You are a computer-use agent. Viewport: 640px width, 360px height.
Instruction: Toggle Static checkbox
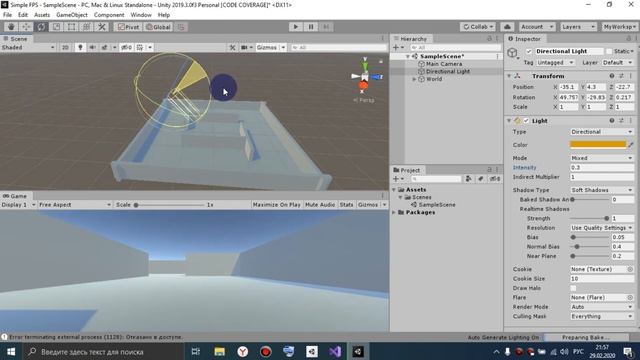(609, 51)
